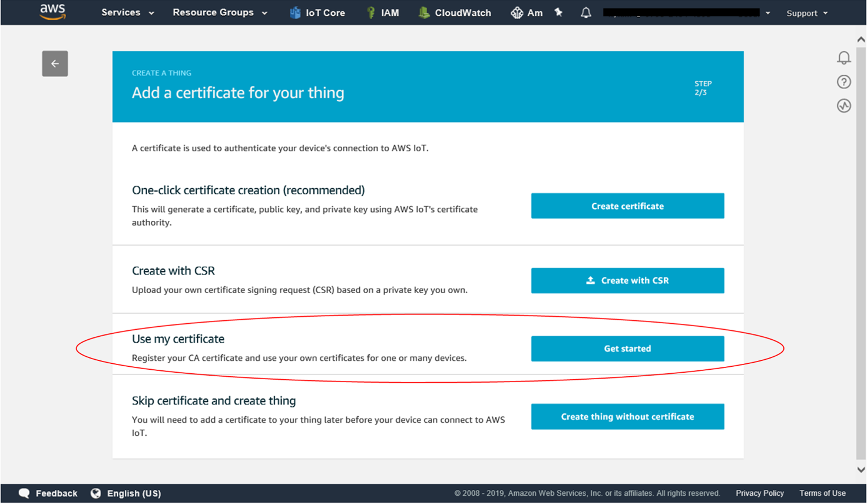Click Create certificate for one-click creation
Image resolution: width=867 pixels, height=504 pixels.
[x=627, y=205]
